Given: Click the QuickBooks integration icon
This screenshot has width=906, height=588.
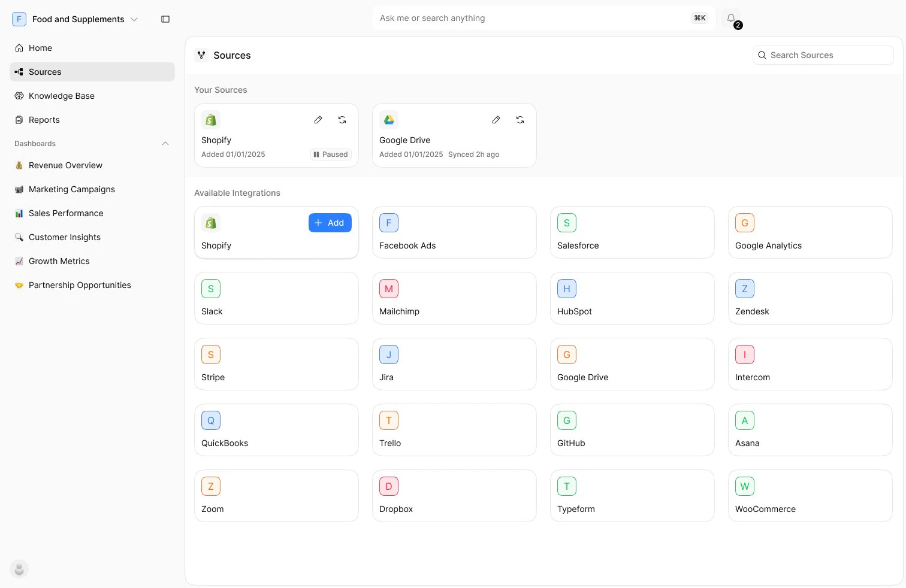Looking at the screenshot, I should [211, 420].
